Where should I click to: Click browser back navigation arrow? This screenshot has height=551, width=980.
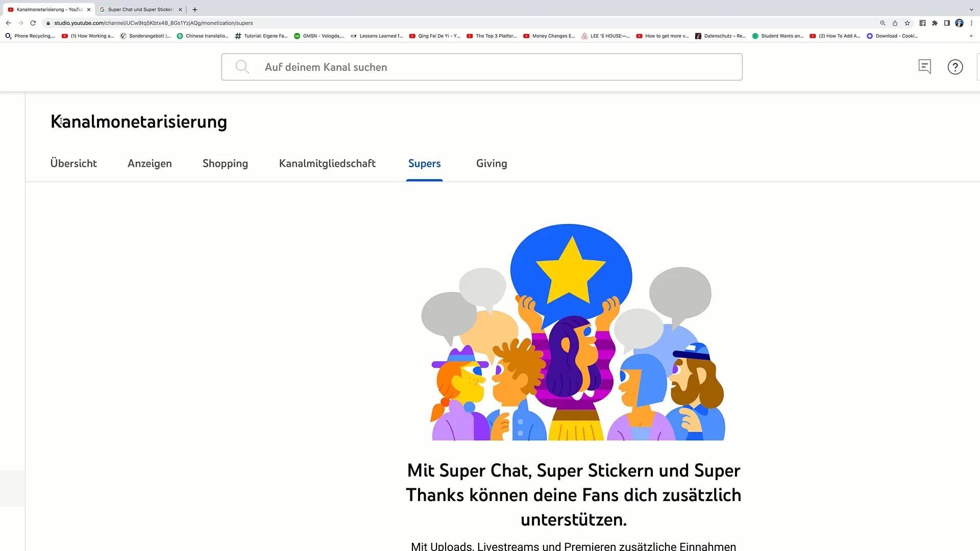(x=8, y=23)
